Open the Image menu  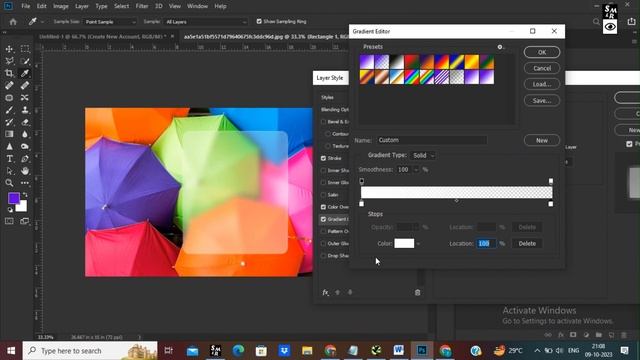pos(61,7)
